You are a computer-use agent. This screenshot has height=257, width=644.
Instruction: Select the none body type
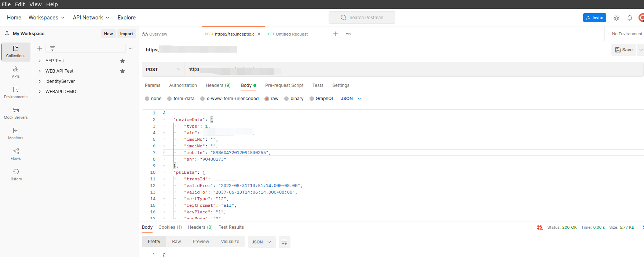(147, 99)
